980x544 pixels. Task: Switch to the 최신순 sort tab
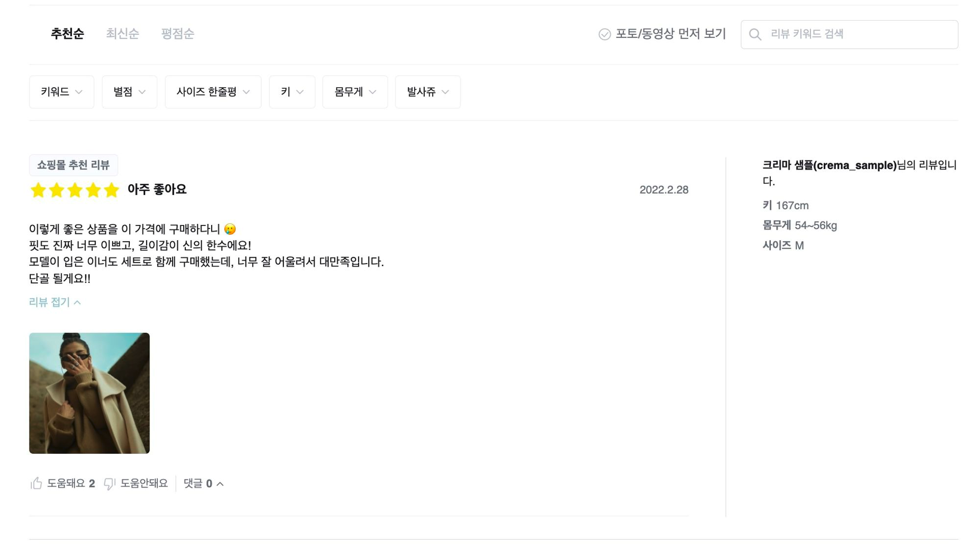tap(122, 34)
